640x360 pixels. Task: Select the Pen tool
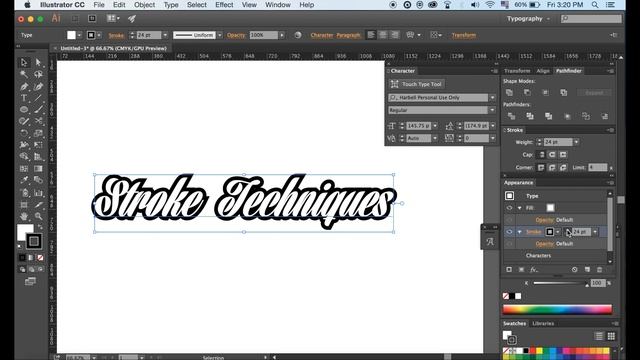click(x=24, y=87)
